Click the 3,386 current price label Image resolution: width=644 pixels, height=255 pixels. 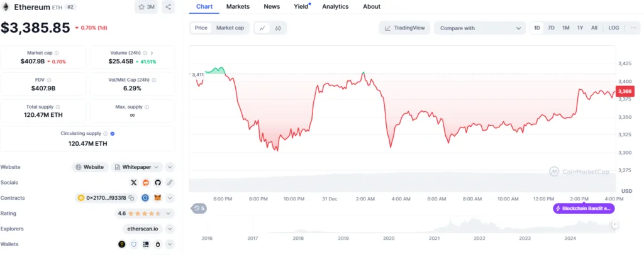pyautogui.click(x=625, y=92)
